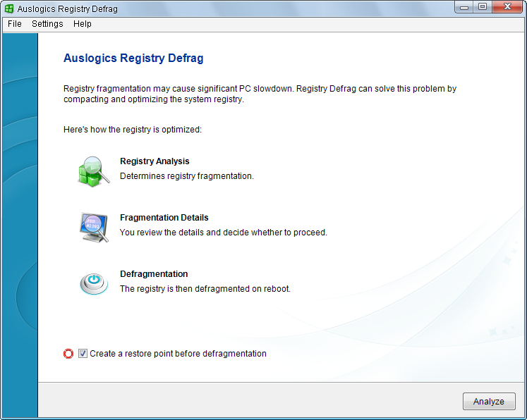Click "You review the details and decide" text
The image size is (527, 420).
[x=184, y=233]
